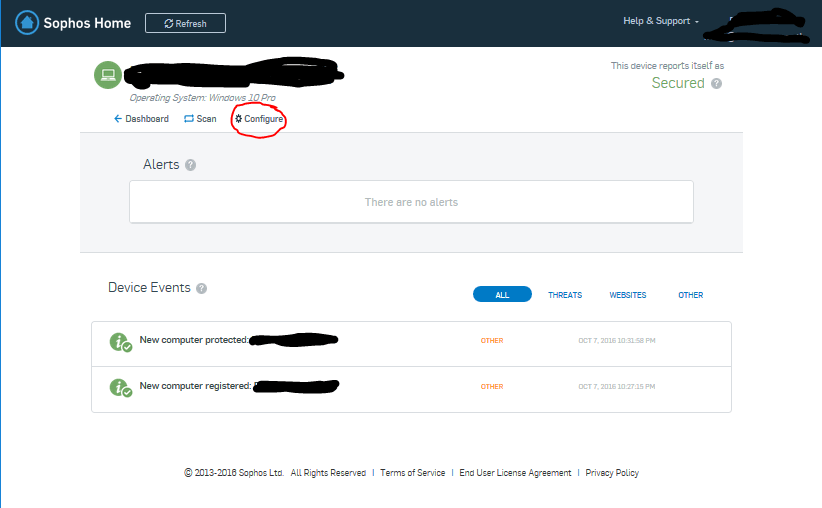Viewport: 822px width, 508px height.
Task: Click the Operating System: Windows 10 Pro text
Action: [x=202, y=98]
